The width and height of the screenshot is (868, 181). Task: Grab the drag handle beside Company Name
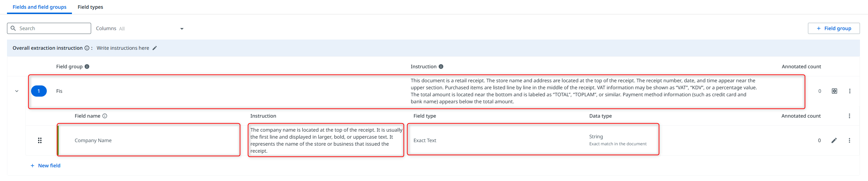[x=40, y=140]
